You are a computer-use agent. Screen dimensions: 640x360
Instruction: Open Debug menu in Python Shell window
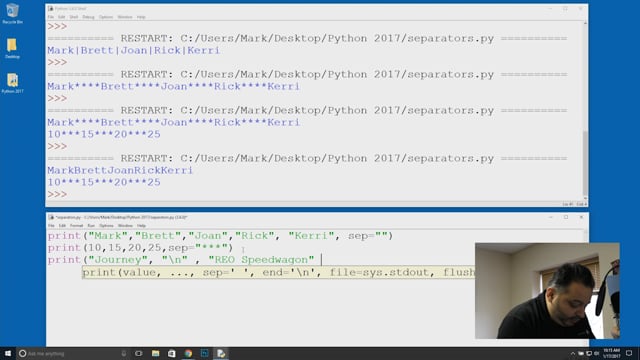[x=88, y=17]
